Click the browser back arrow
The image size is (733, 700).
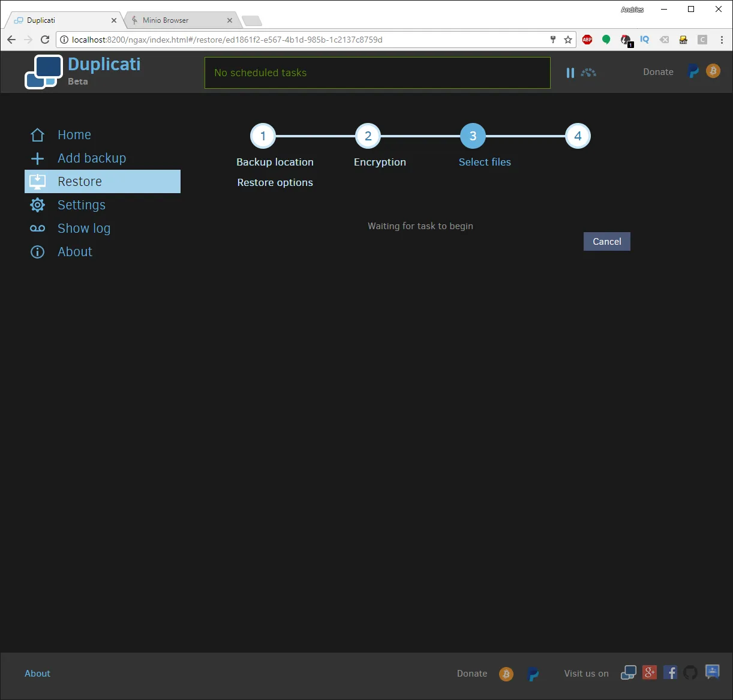[x=11, y=40]
